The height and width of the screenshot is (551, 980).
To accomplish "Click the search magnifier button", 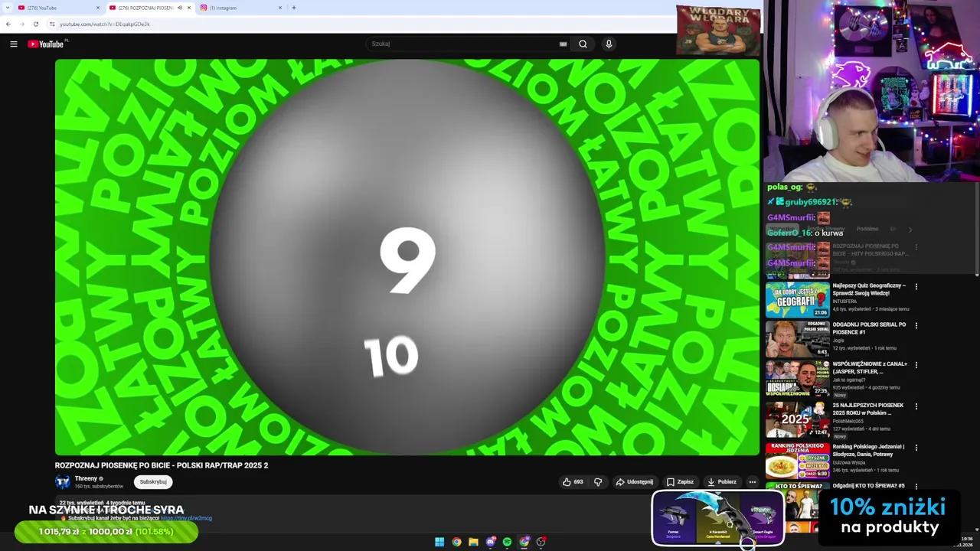I will click(583, 44).
